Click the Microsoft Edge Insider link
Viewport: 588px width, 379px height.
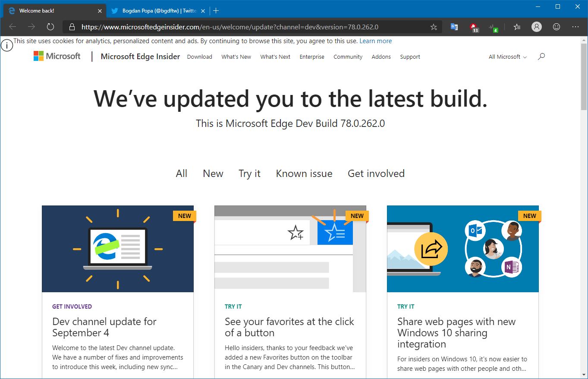coord(140,56)
